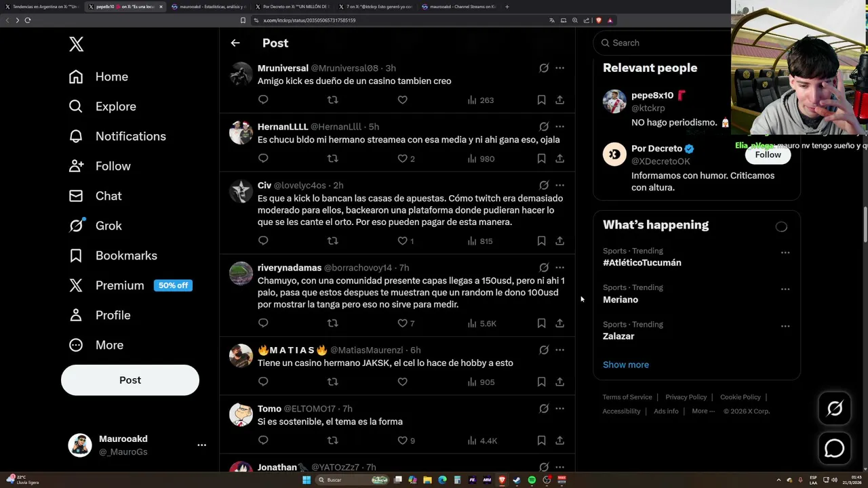
Task: Open more options on HernanLLLL's comment
Action: [x=559, y=127]
